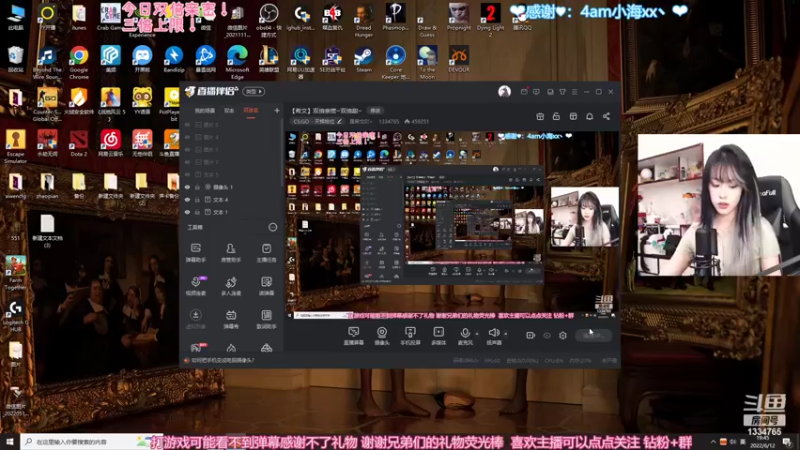
Task: Open the 房管助手 tool
Action: point(231,253)
